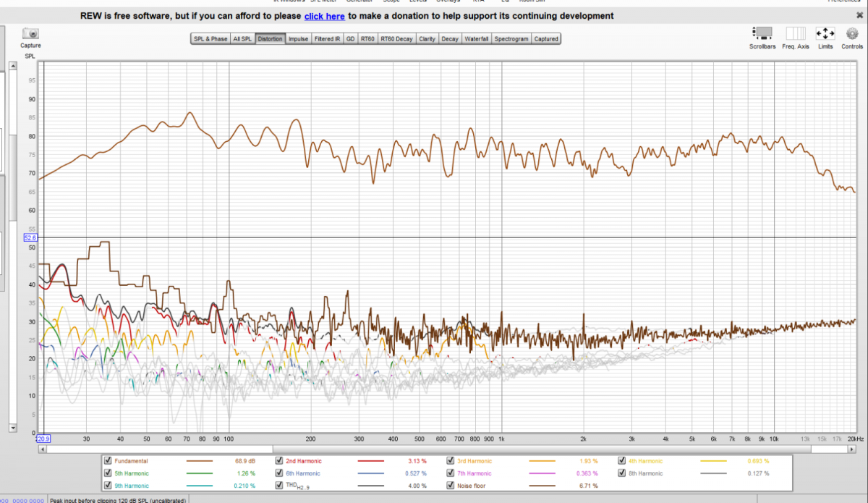
Task: Uncheck the Fundamental trace checkbox
Action: tap(108, 460)
